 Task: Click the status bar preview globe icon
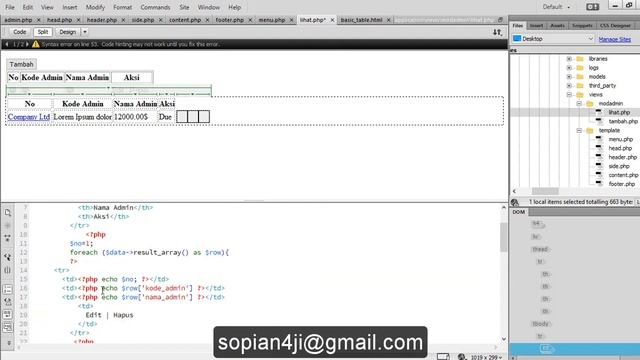462,357
